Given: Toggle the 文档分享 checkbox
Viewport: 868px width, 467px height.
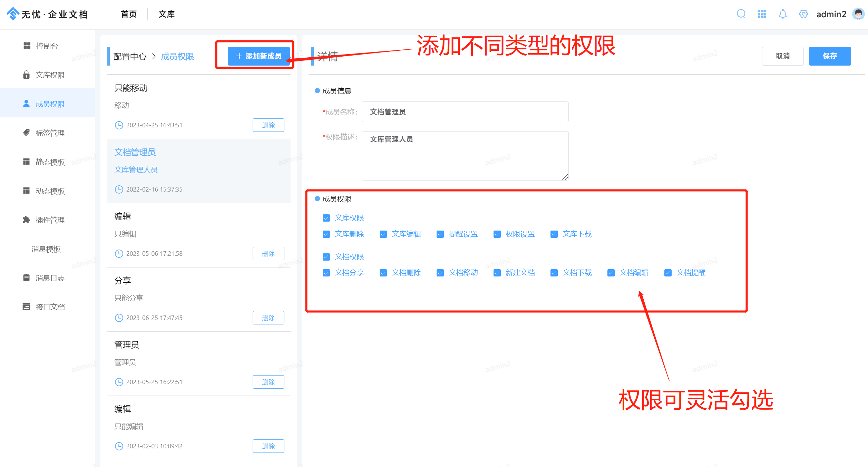Looking at the screenshot, I should click(326, 273).
